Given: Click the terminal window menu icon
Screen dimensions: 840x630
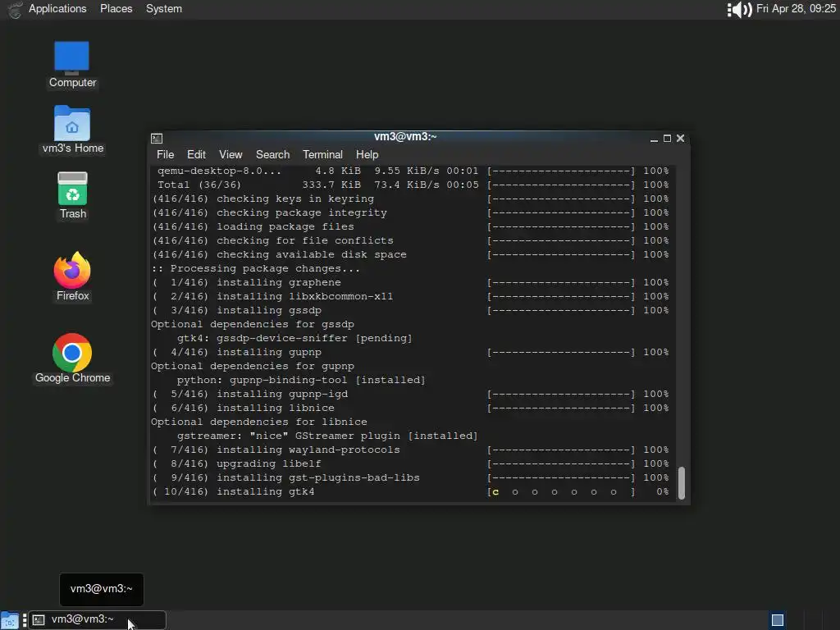Looking at the screenshot, I should coord(157,138).
